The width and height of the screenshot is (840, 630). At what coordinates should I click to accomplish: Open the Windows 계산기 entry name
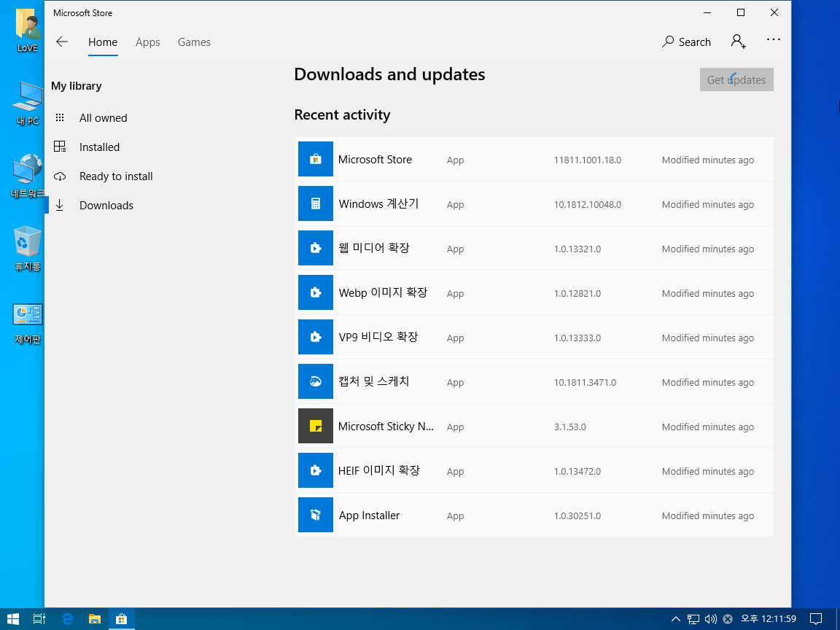(378, 203)
